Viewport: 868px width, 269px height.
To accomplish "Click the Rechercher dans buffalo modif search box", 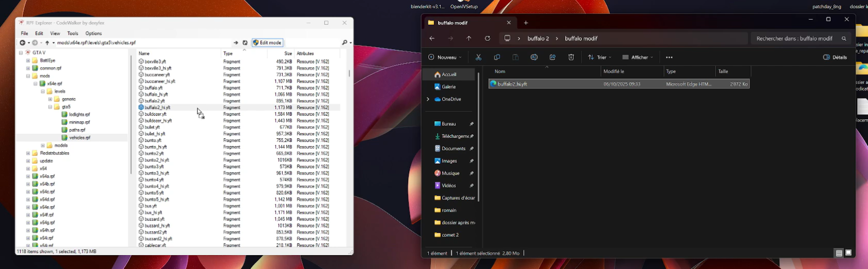I will point(794,39).
